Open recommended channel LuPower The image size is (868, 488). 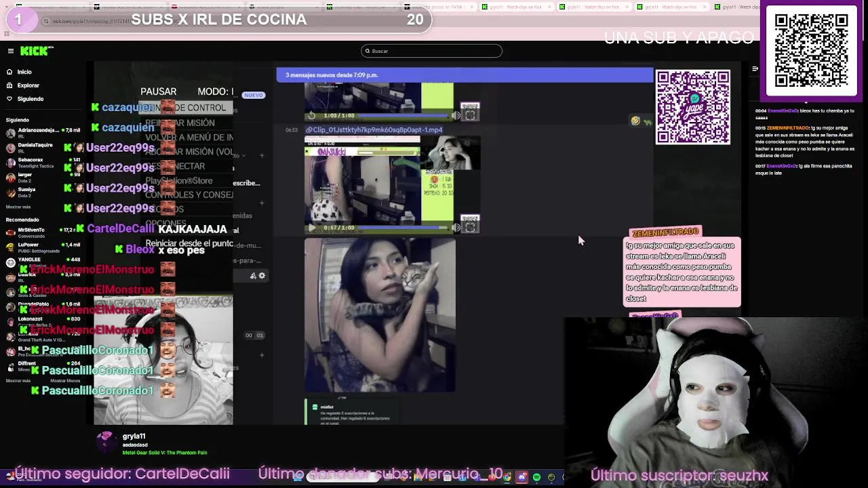(x=42, y=247)
